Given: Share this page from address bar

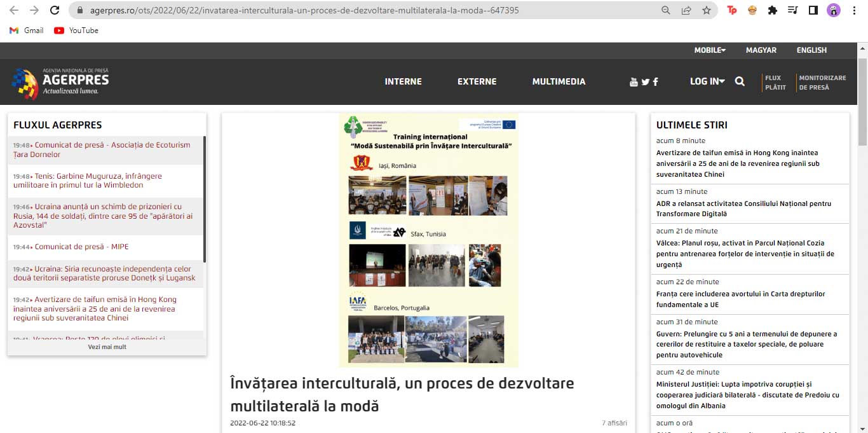Looking at the screenshot, I should coord(686,10).
